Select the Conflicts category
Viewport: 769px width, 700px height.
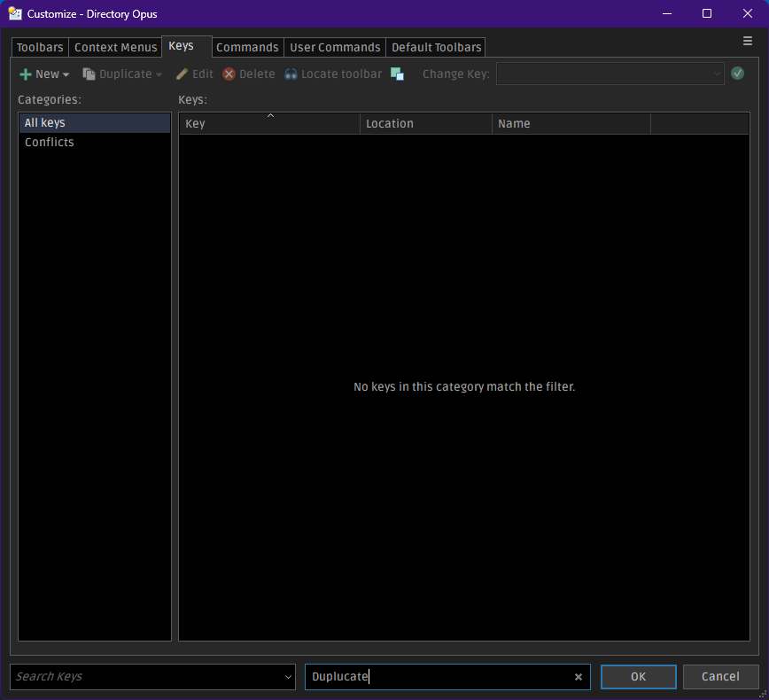[x=95, y=143]
